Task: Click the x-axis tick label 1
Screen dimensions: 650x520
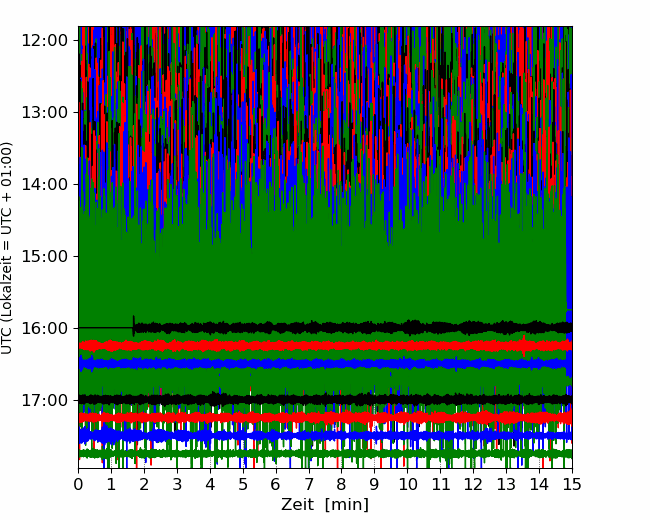Action: tap(111, 484)
